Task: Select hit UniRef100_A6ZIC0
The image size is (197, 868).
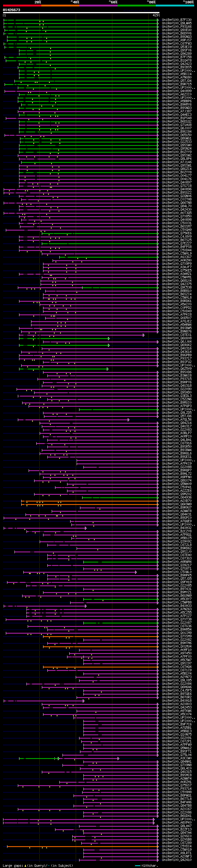Action: 177,94
